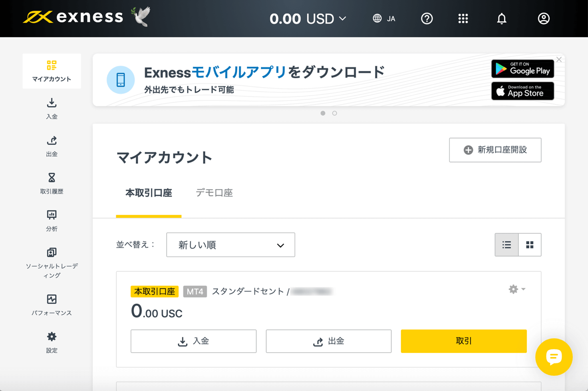Screen dimensions: 588x391
Task: Open the account settings gear dropdown
Action: click(x=516, y=289)
